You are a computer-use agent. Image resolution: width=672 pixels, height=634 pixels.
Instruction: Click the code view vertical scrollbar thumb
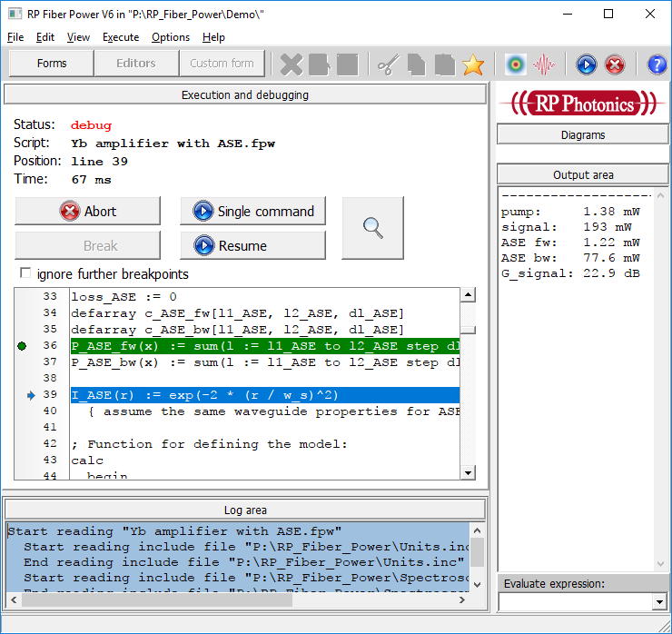468,330
